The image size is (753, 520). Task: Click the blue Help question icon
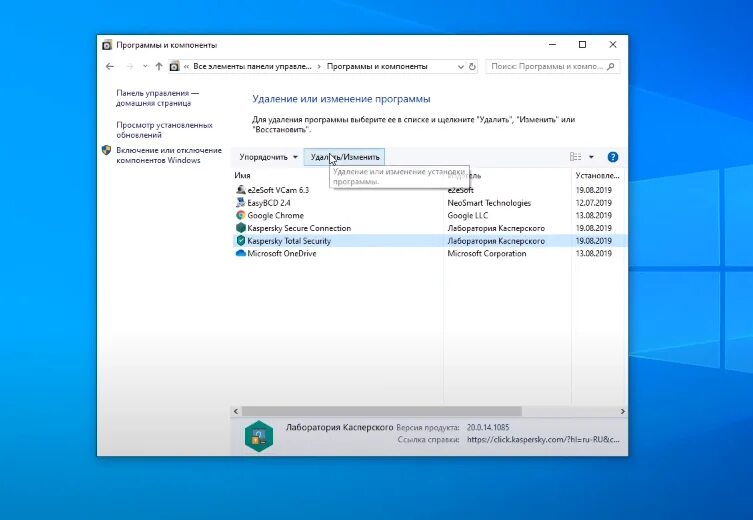pos(613,157)
